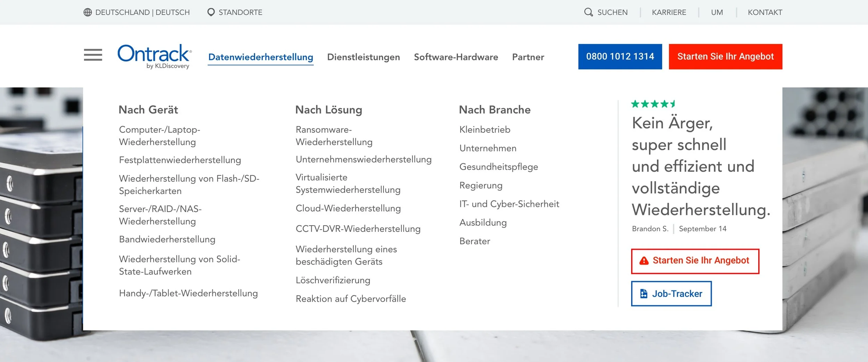
Task: Open the Job-Tracker button
Action: 671,294
